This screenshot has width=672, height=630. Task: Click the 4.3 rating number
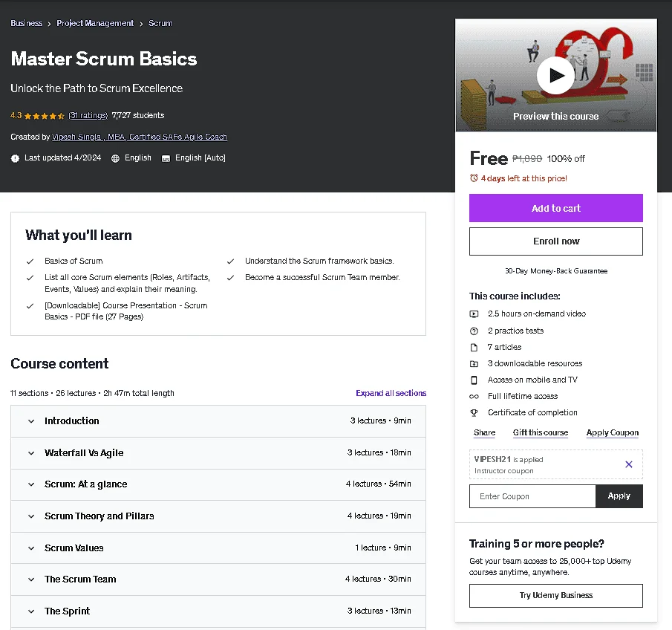tap(16, 115)
